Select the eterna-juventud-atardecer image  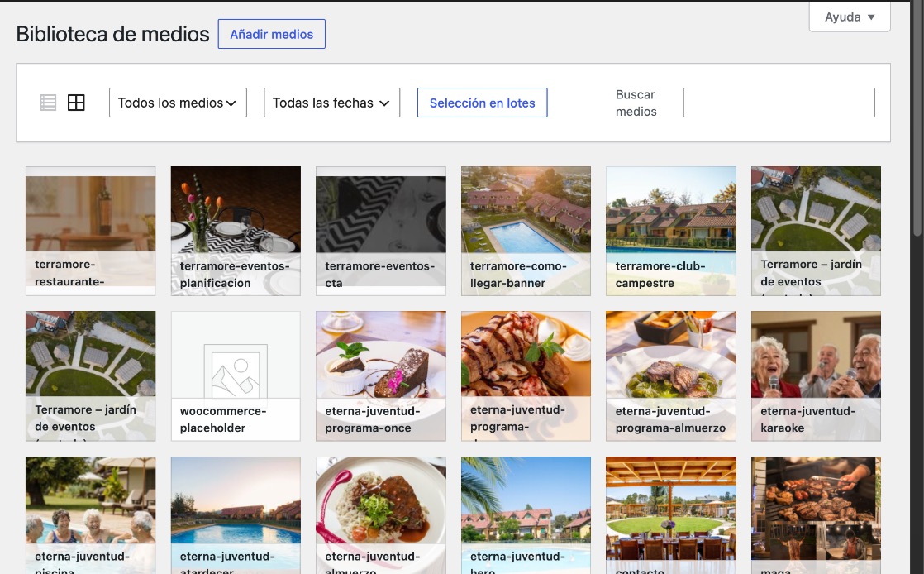tap(236, 515)
